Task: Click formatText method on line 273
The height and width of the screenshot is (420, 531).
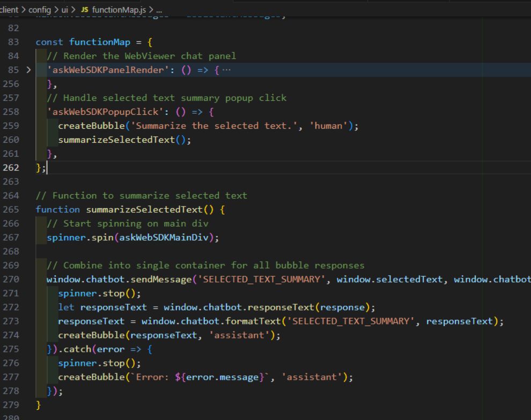Action: (253, 321)
